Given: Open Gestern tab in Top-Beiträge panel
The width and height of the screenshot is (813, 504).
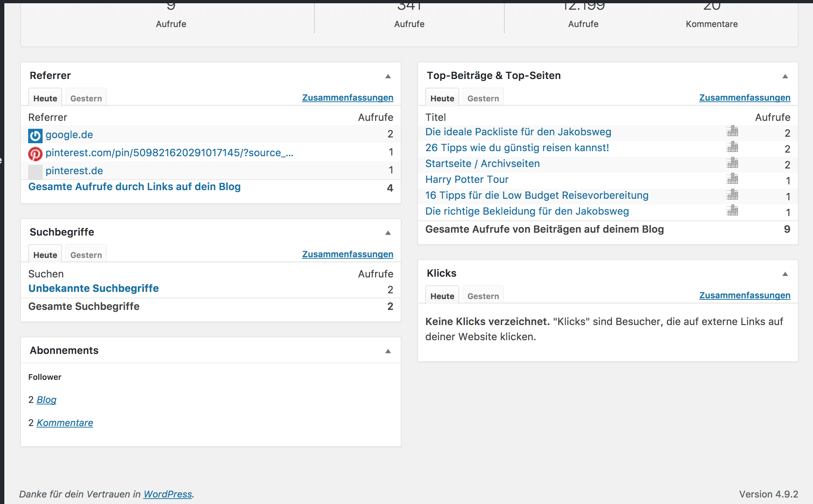Looking at the screenshot, I should (x=483, y=98).
